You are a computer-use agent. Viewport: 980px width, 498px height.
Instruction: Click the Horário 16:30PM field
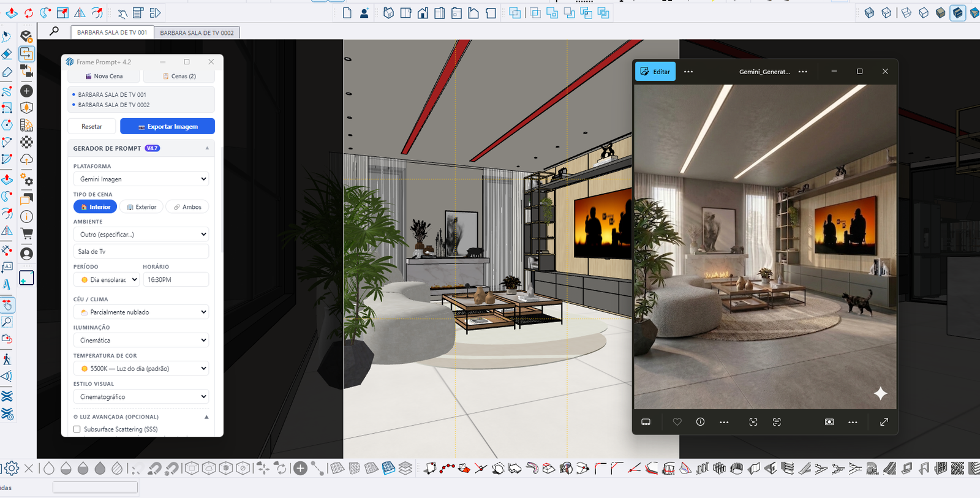[176, 280]
